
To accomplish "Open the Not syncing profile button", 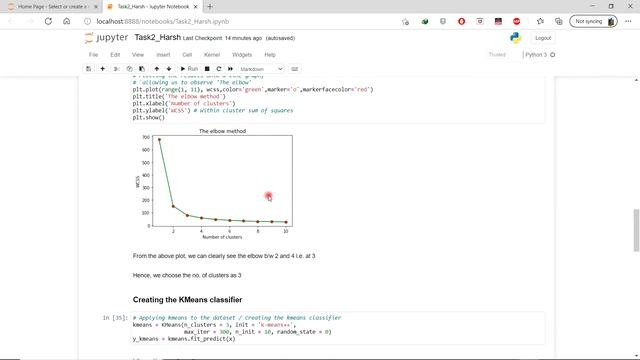I will (x=593, y=21).
